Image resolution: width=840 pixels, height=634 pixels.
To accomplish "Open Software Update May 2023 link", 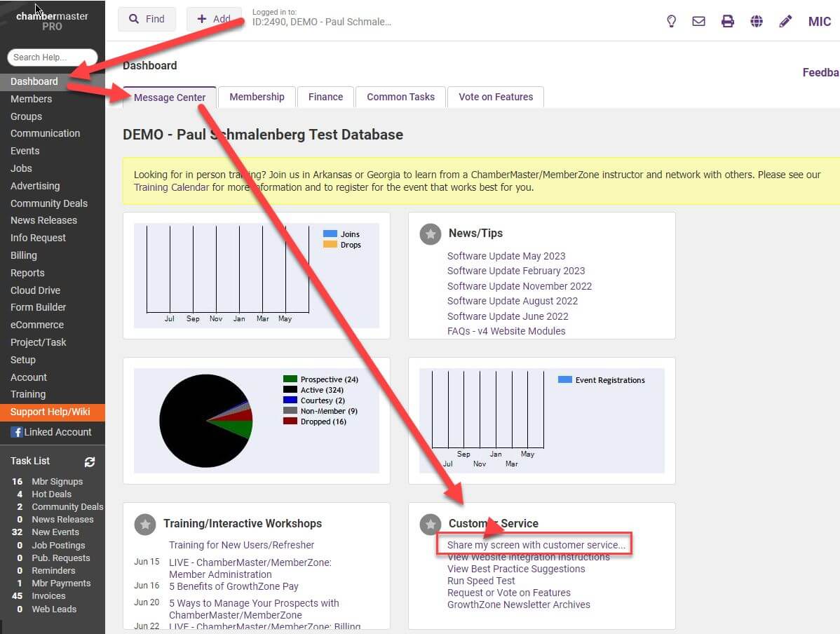I will tap(506, 256).
